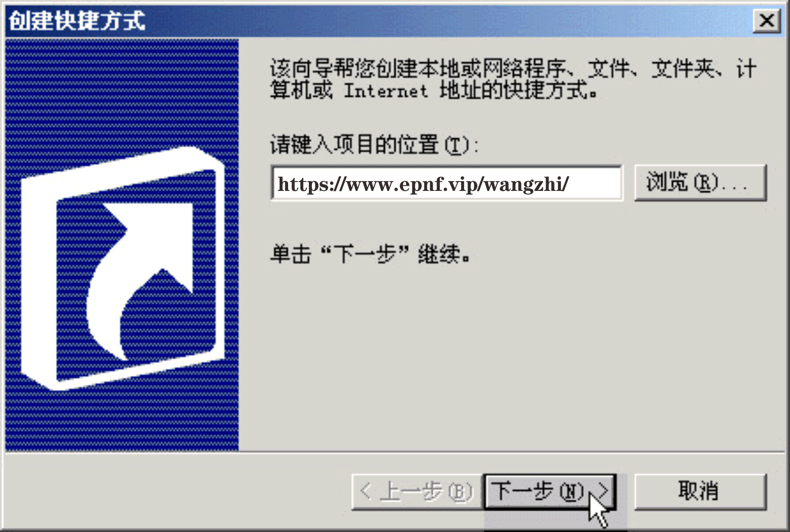Click the 单击“下一步”继续 instruction text
790x532 pixels.
point(370,254)
